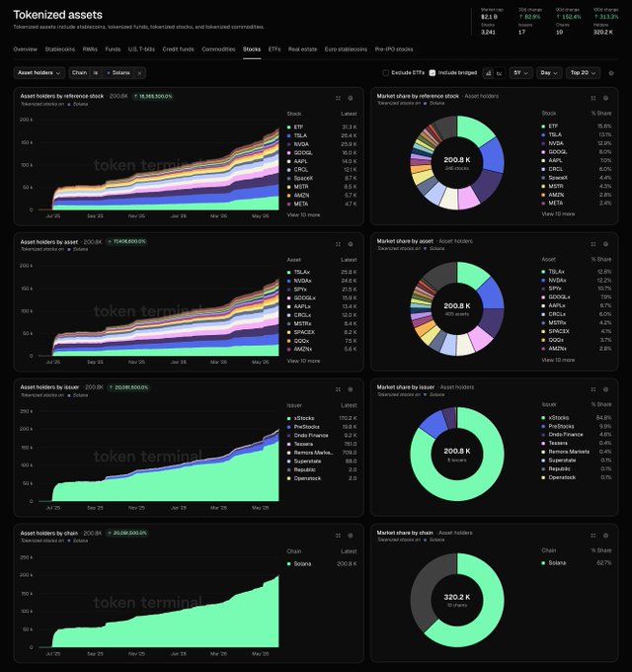
Task: Open the Top 20 dropdown
Action: tap(583, 73)
